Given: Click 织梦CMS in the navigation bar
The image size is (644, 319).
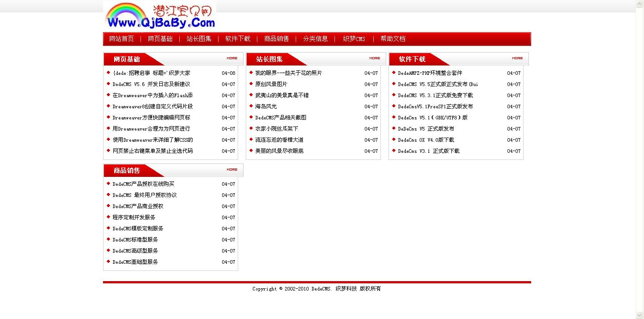Looking at the screenshot, I should tap(354, 39).
